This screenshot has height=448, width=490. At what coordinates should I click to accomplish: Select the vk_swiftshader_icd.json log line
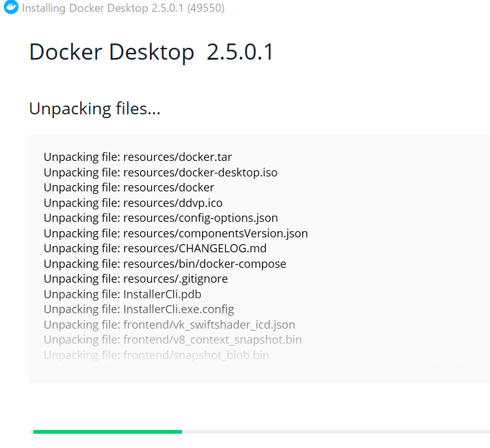[x=169, y=325]
